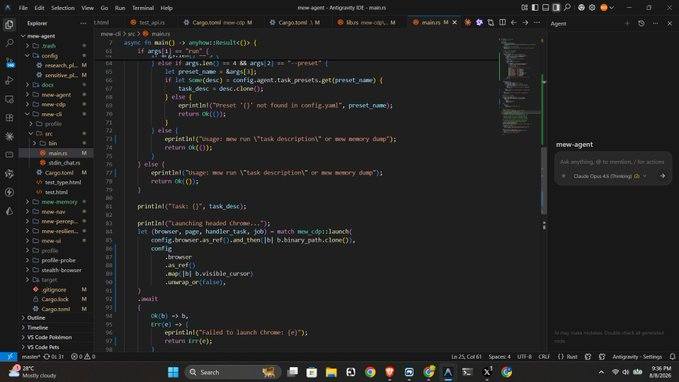Open the Terminal menu
This screenshot has width=679, height=382.
143,8
